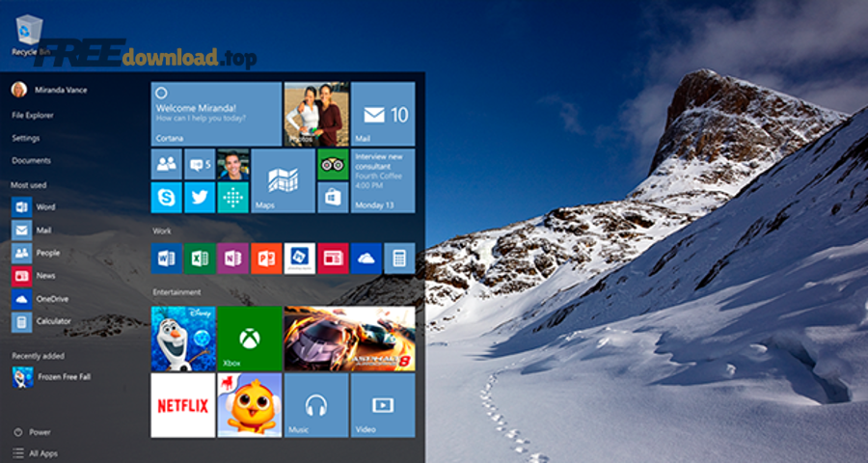Open the Recycle Bin desktop icon

tap(29, 35)
